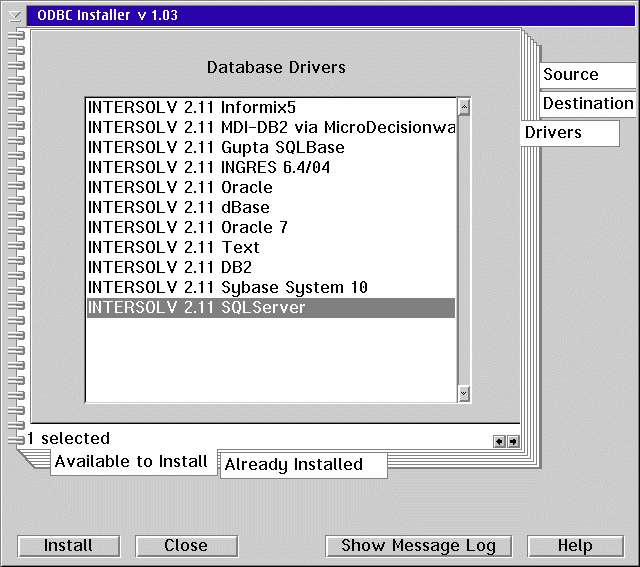This screenshot has width=640, height=567.
Task: Select INTERSOLV 2.11 dBase driver
Action: (271, 208)
